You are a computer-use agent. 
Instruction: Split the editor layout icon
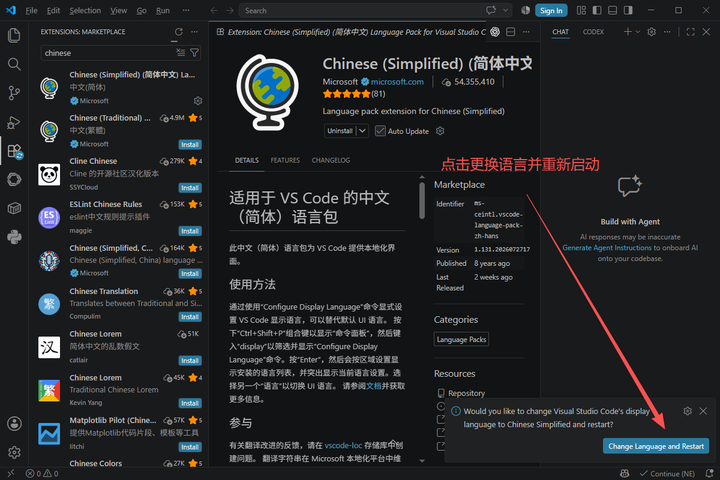[510, 32]
